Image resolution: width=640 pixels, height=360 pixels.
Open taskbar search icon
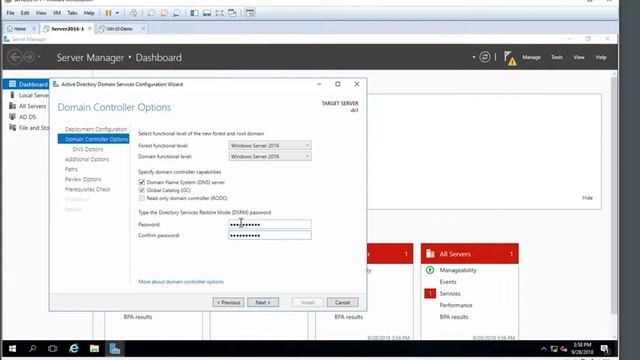[x=33, y=349]
